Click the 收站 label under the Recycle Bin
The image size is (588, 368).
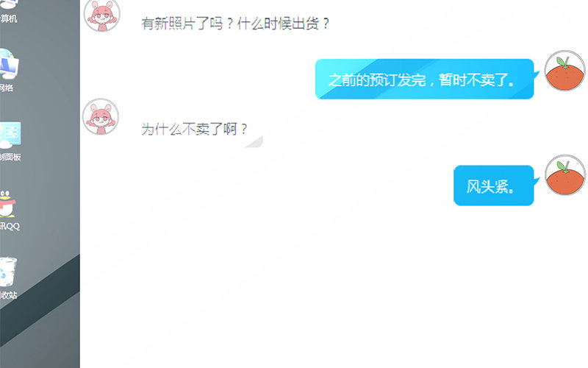(x=8, y=295)
